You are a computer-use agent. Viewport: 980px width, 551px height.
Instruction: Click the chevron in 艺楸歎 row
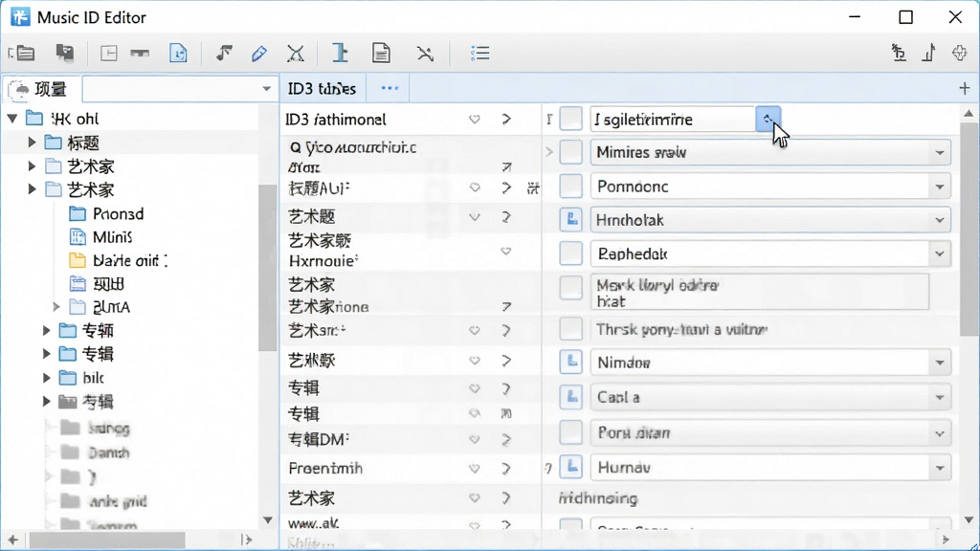tap(506, 361)
